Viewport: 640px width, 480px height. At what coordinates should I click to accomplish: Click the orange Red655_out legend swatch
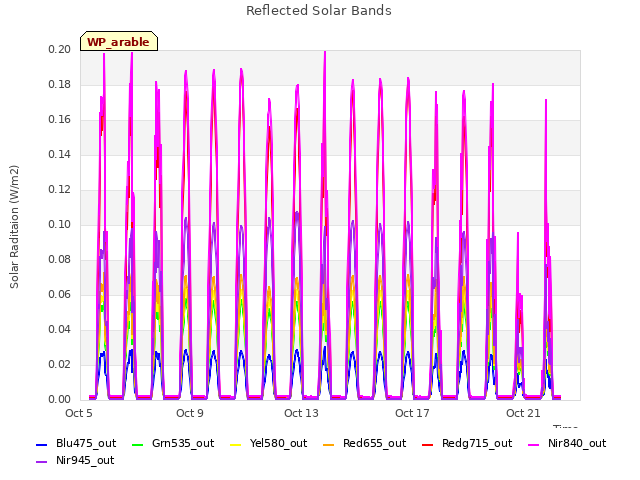pos(329,444)
